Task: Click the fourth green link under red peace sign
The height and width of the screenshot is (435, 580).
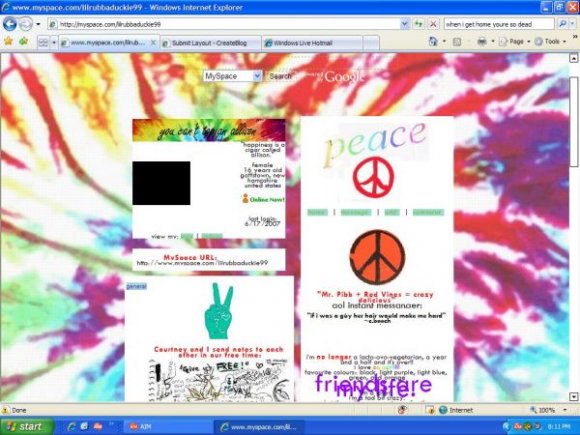Action: [x=428, y=212]
